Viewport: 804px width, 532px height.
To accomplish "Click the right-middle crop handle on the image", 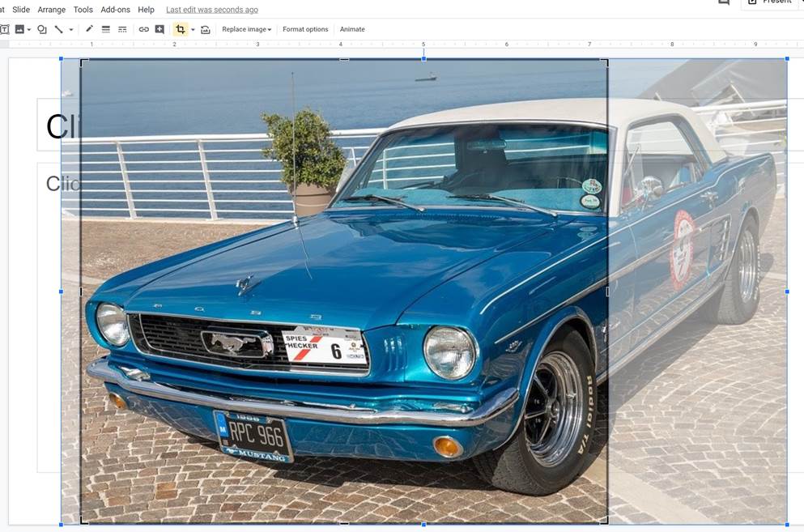I will [606, 292].
